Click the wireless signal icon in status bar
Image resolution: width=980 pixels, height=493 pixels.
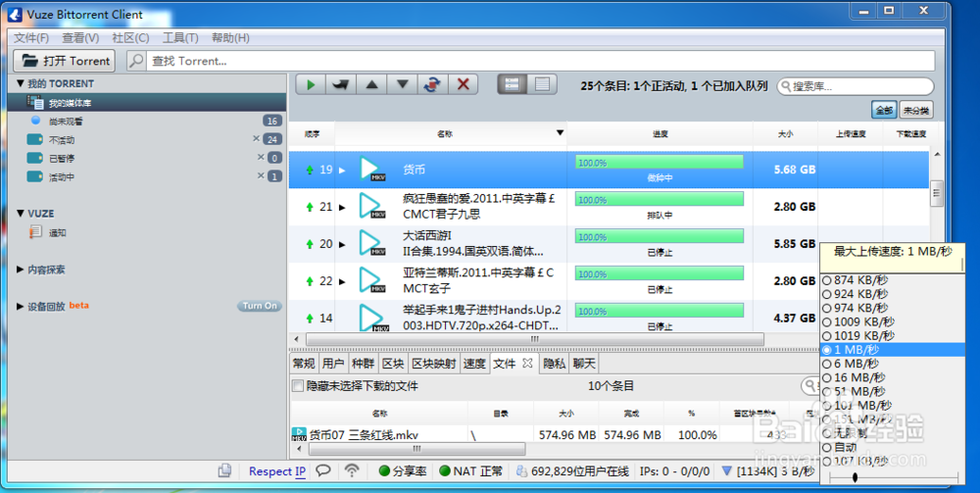[x=353, y=470]
